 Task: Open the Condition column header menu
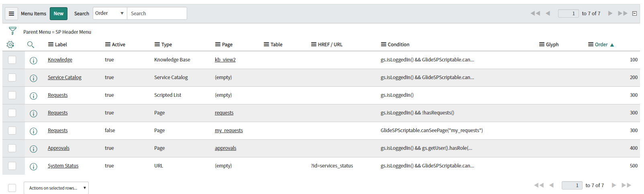click(x=383, y=45)
